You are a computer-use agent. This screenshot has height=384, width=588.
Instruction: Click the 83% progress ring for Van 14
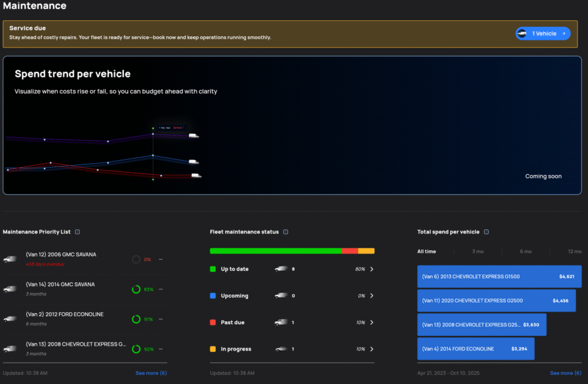click(136, 289)
